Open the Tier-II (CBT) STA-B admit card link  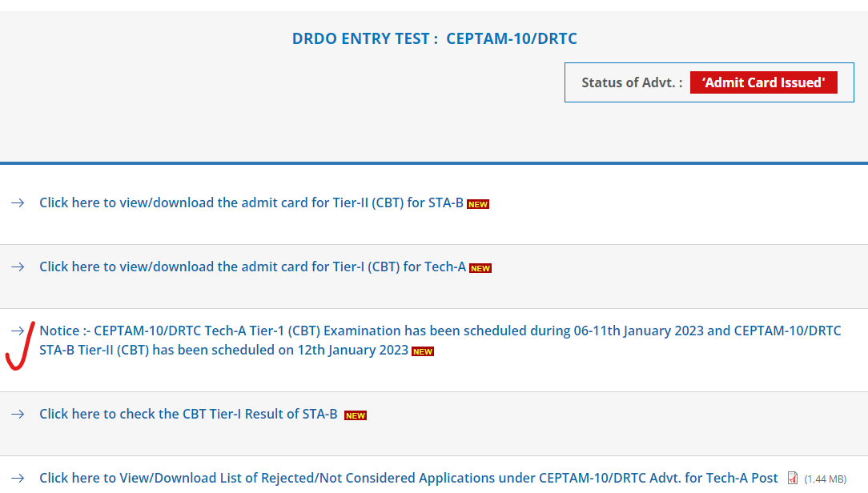251,203
